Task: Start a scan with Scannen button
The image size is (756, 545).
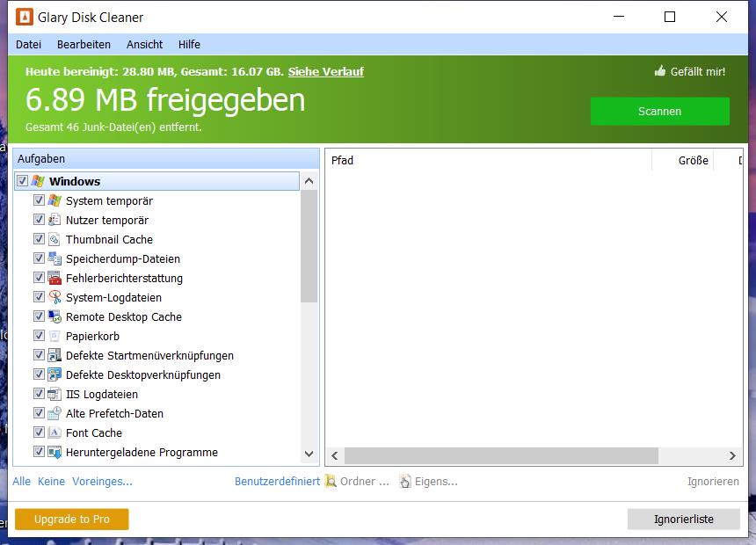Action: pyautogui.click(x=659, y=111)
